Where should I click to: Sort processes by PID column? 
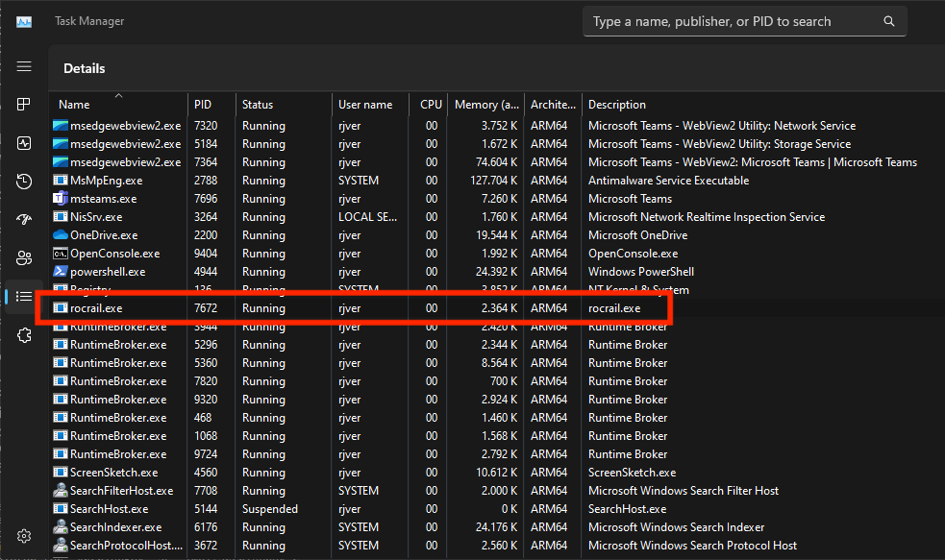point(203,105)
